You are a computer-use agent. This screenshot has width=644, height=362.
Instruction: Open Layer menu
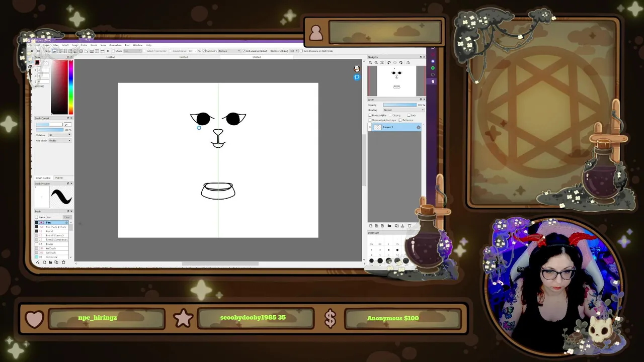pyautogui.click(x=46, y=45)
